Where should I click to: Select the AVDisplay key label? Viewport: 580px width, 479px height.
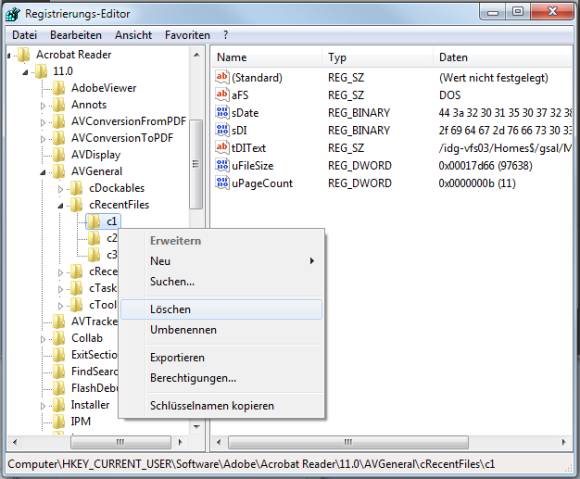(96, 155)
